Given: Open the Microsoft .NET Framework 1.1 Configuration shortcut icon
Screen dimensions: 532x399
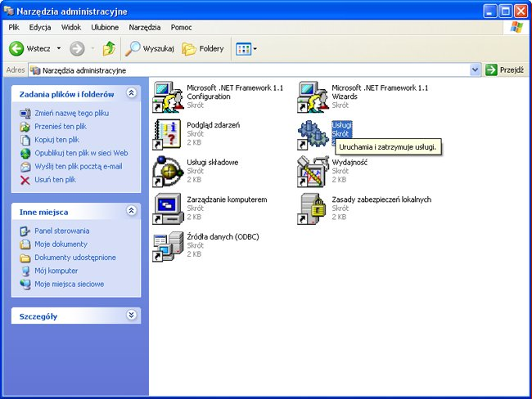Looking at the screenshot, I should [x=168, y=97].
